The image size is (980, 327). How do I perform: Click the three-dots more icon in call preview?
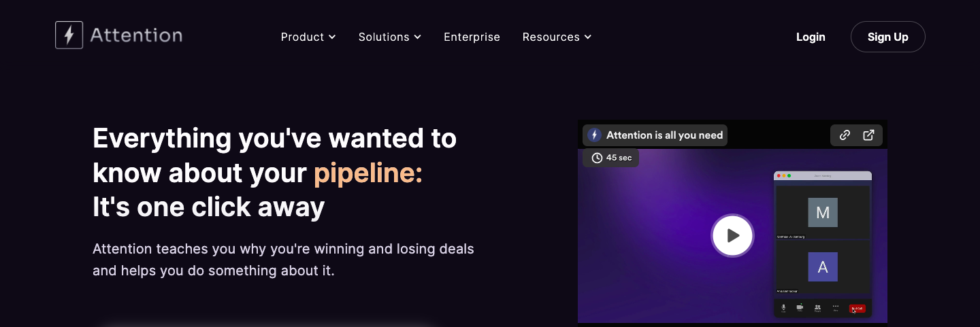[836, 307]
